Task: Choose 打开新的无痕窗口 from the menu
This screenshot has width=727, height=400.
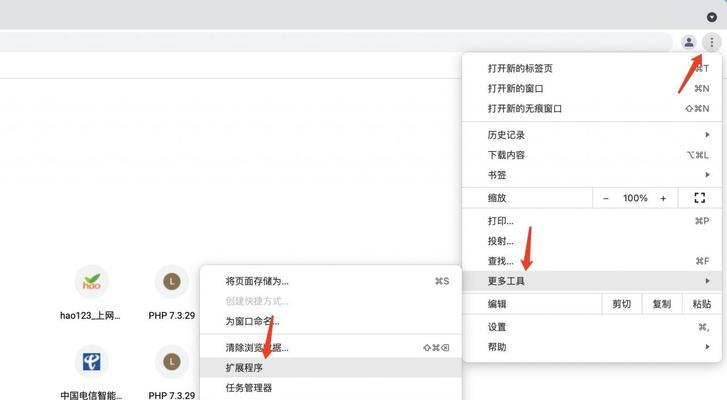Action: pos(592,108)
